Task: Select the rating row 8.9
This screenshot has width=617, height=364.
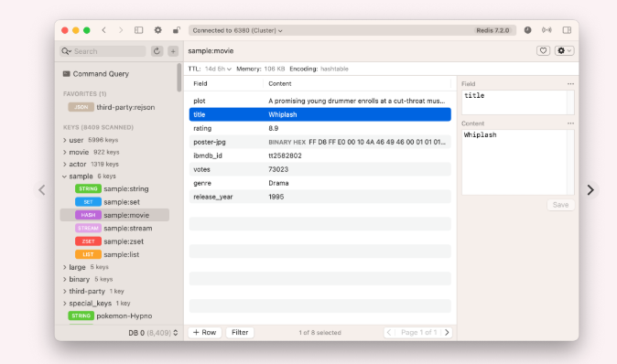Action: click(319, 128)
